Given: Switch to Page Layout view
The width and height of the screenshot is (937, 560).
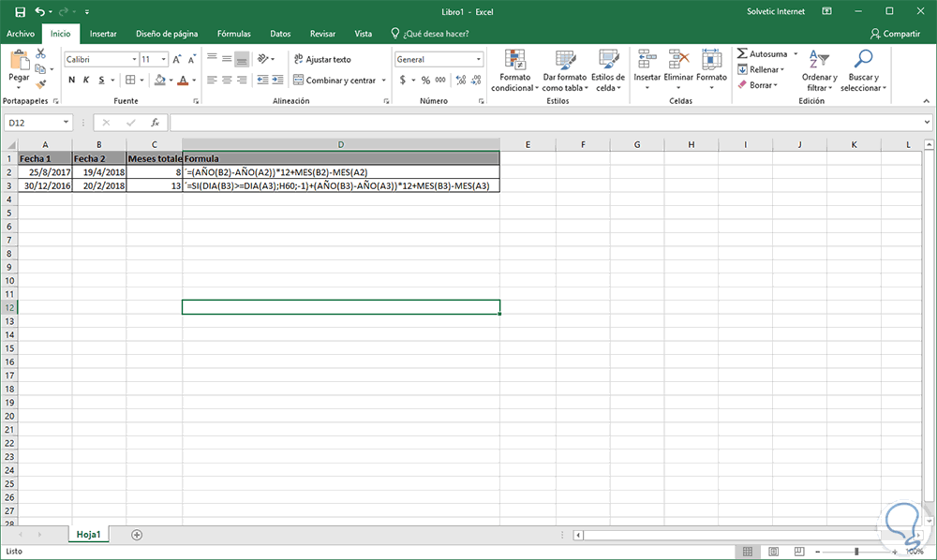Looking at the screenshot, I should pos(773,552).
